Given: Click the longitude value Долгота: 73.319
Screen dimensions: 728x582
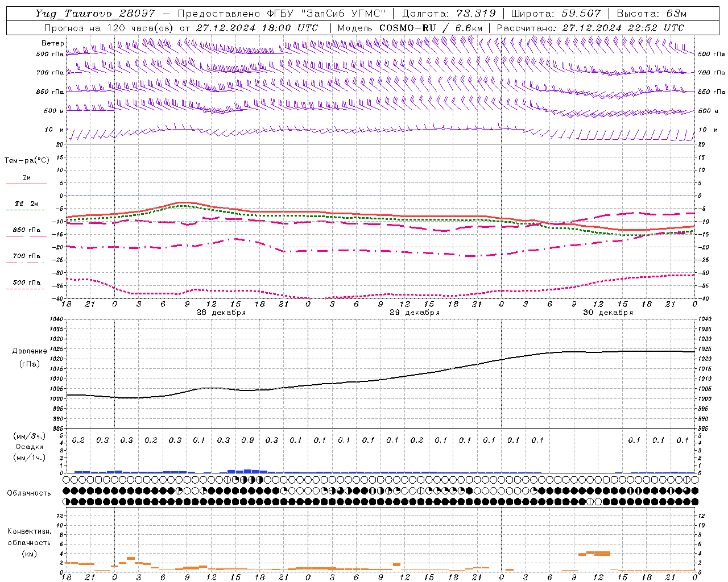Looking at the screenshot, I should (x=449, y=14).
